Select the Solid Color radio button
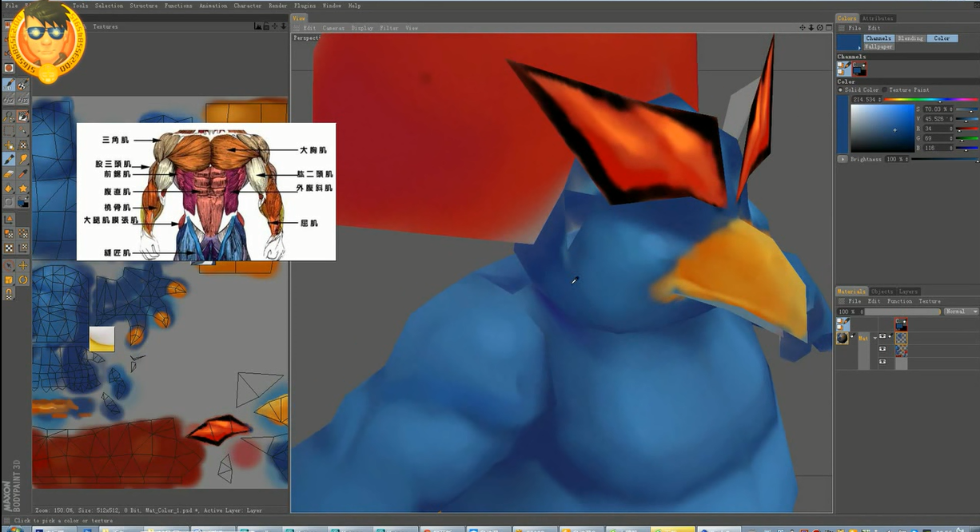Image resolution: width=980 pixels, height=532 pixels. [840, 90]
